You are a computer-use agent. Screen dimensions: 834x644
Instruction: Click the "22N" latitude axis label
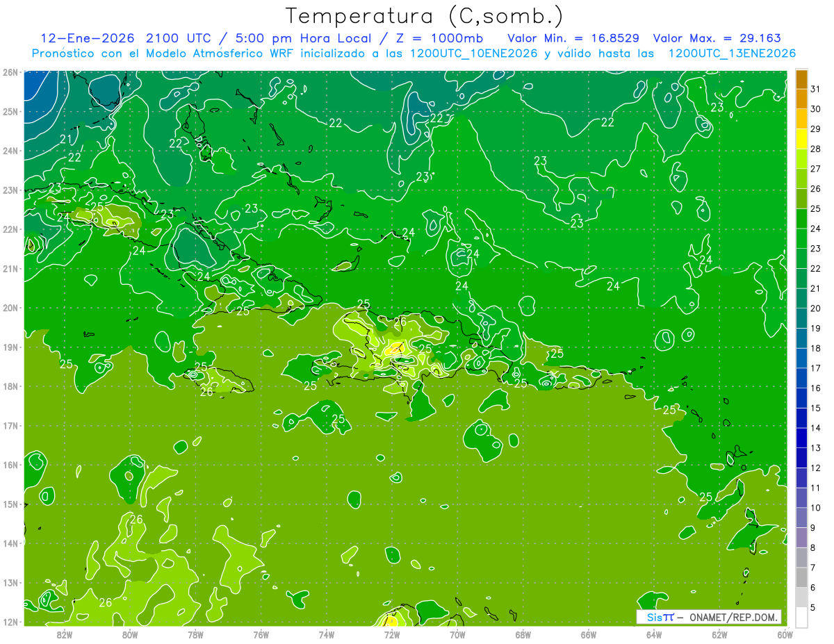coord(10,229)
